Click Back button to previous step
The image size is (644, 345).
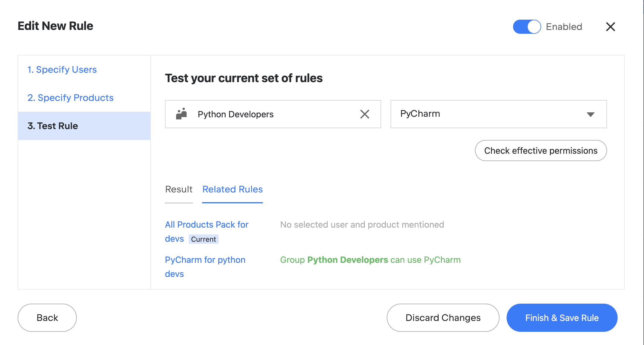[47, 317]
